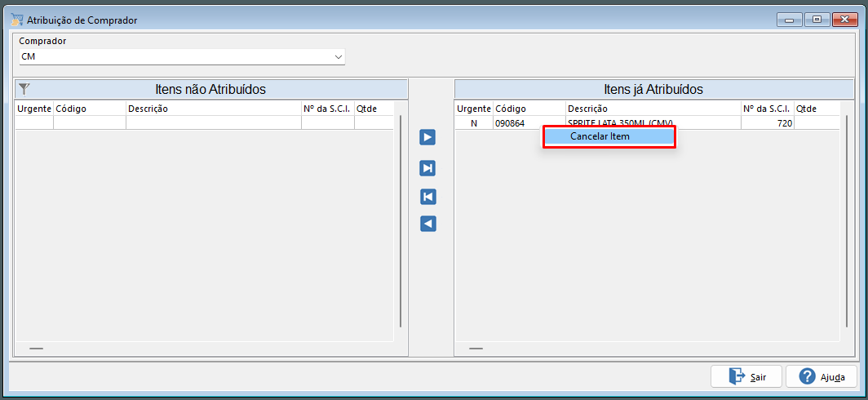Click Urgente header in Itens não Atribuídos
This screenshot has width=868, height=400.
(34, 109)
